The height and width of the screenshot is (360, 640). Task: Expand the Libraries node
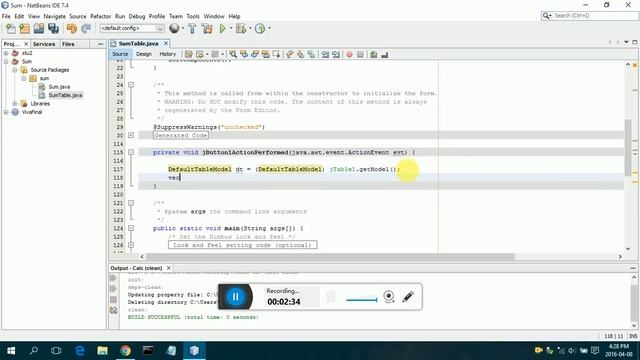click(x=14, y=104)
